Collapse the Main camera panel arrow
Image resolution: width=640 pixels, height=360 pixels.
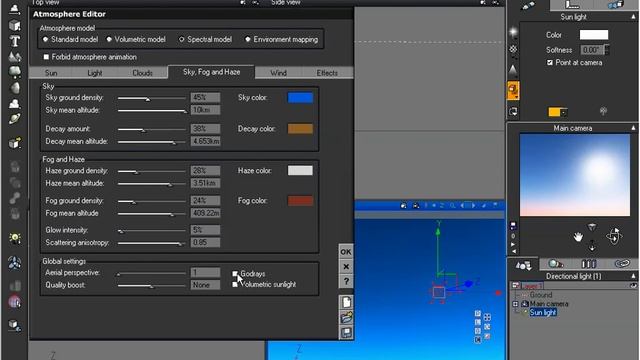pyautogui.click(x=633, y=128)
